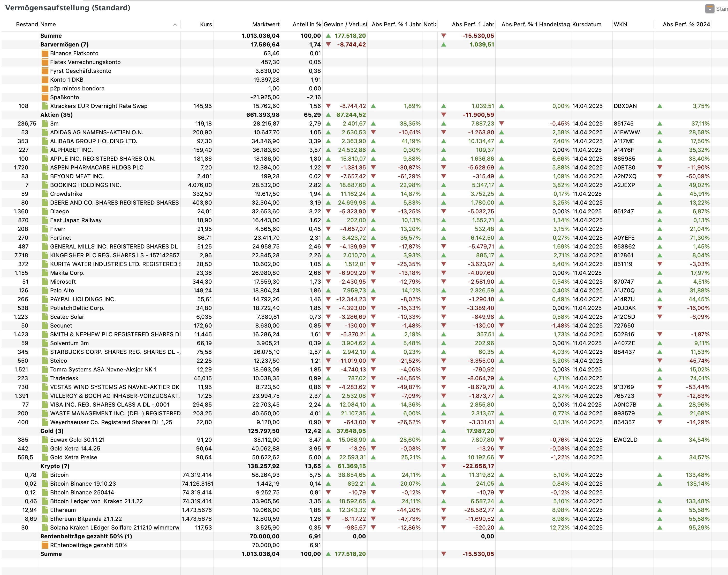Click the Kursdatum column header
Viewport: 728px width, 575px height.
pyautogui.click(x=587, y=25)
